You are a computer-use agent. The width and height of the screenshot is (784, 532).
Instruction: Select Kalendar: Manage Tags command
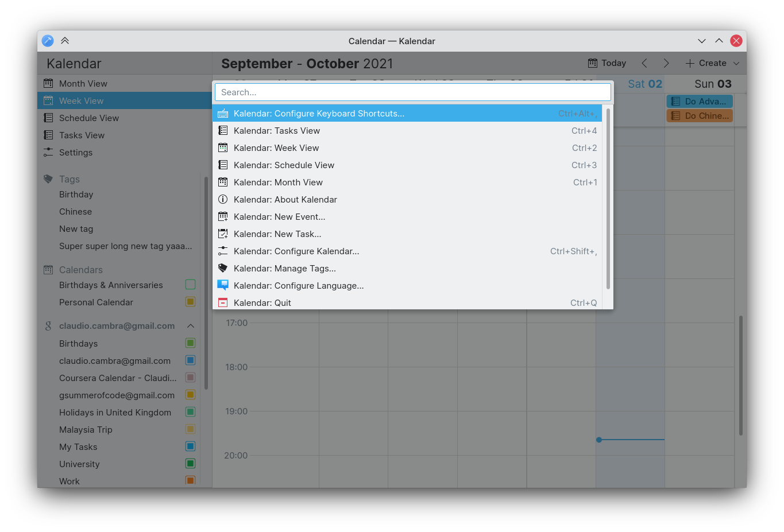(407, 269)
